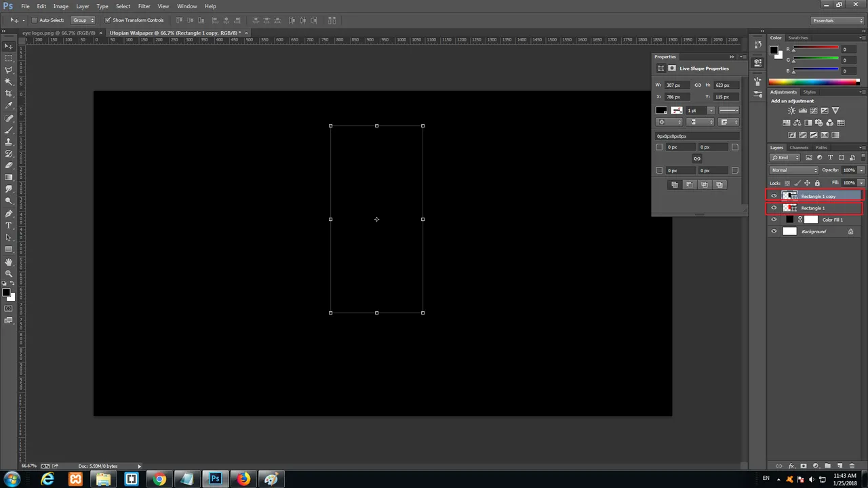Select the Rectangle shape tool
868x488 pixels.
(x=9, y=249)
